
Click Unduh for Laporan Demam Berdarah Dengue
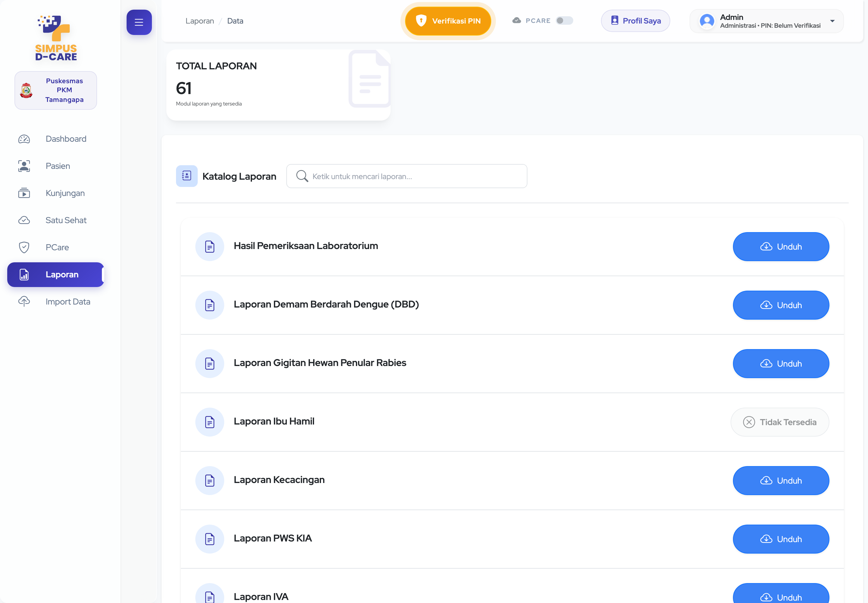[781, 305]
